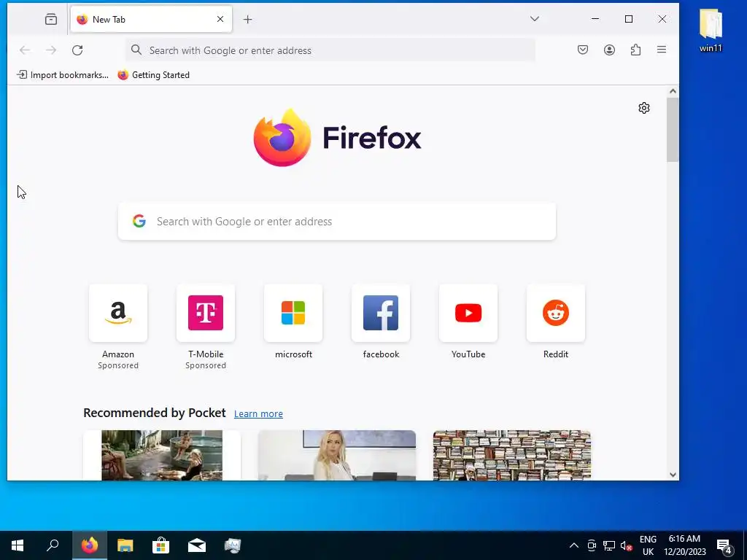
Task: Go back with the back arrow
Action: tap(25, 50)
